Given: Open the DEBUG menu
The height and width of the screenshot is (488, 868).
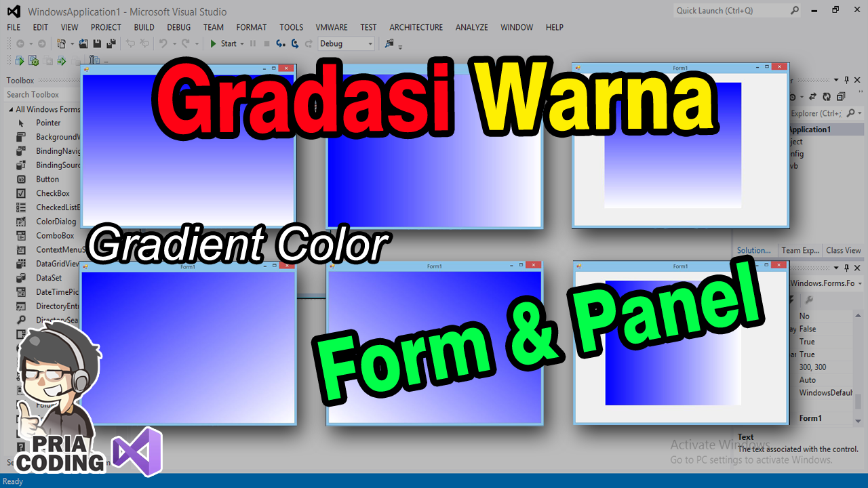Looking at the screenshot, I should pos(178,27).
